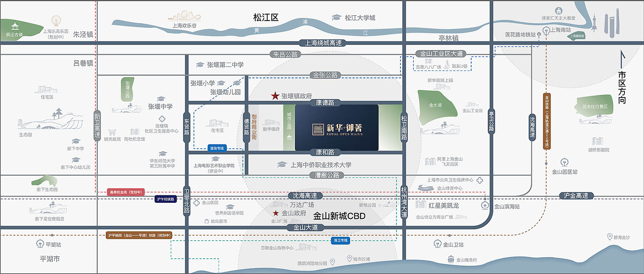This screenshot has width=644, height=274.
Task: Click the medical cross icon beside 上海市公共卫生临床中心
Action: point(480,180)
